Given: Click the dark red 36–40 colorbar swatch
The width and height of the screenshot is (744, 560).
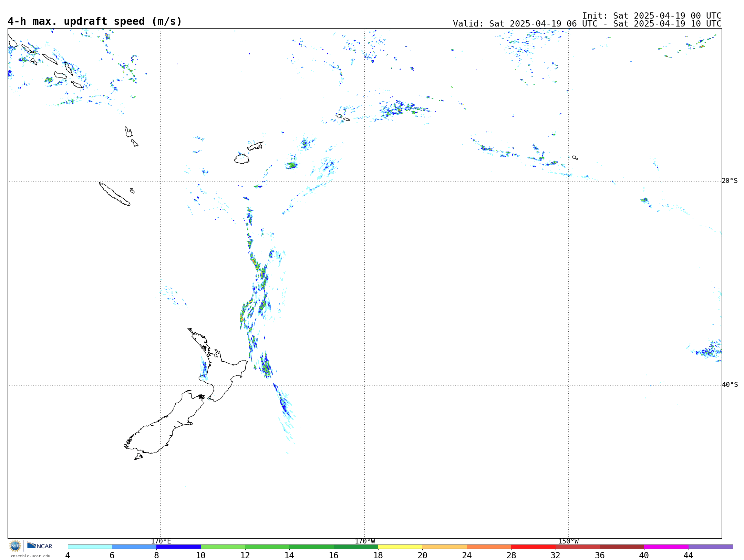Looking at the screenshot, I should tap(622, 547).
